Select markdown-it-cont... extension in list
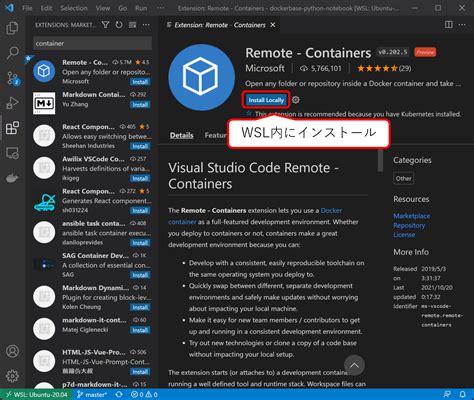Screen dimensions: 474x400 click(92, 328)
